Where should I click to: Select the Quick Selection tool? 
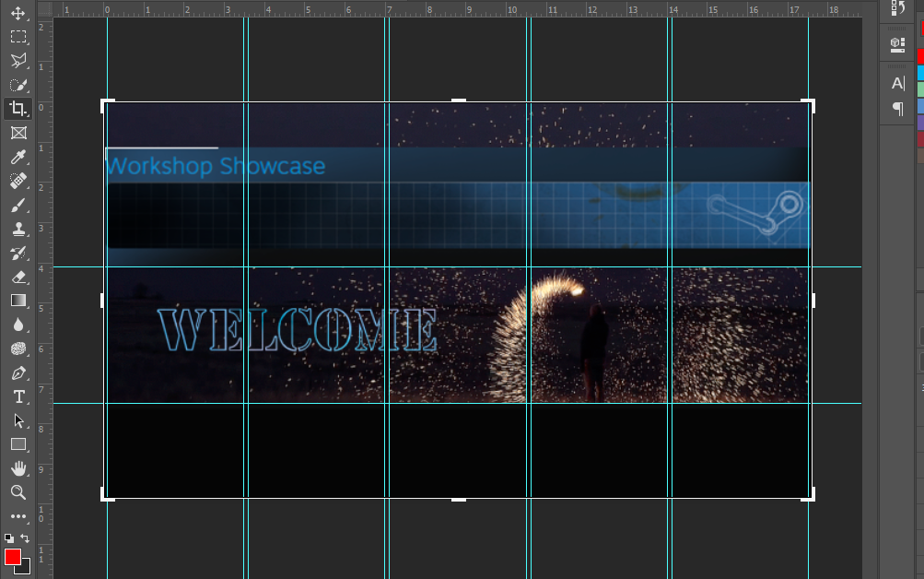[x=18, y=85]
